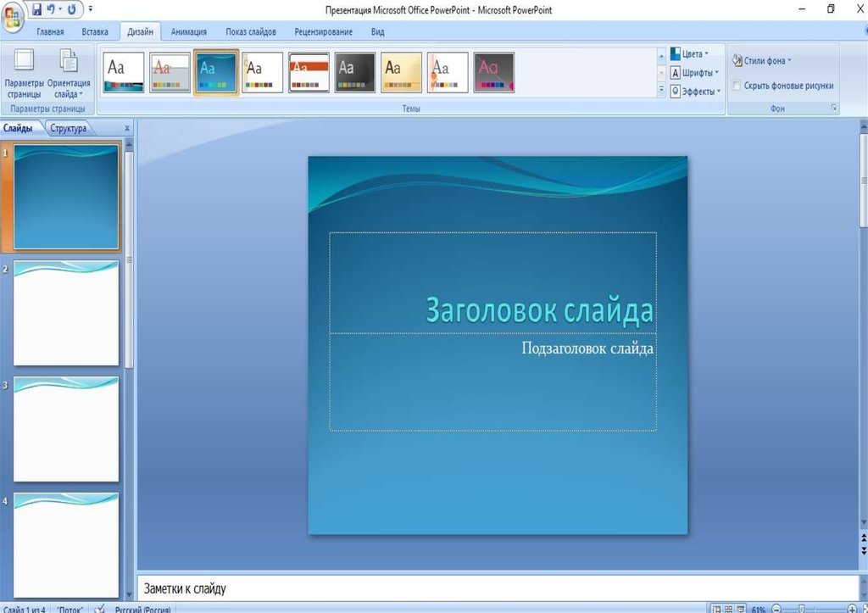
Task: Switch to Слайды pane tab
Action: (x=18, y=128)
